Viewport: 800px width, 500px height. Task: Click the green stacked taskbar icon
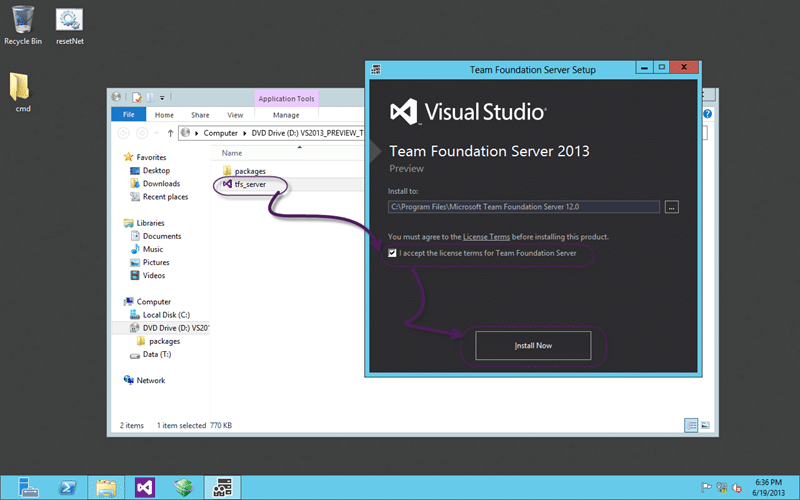click(184, 488)
